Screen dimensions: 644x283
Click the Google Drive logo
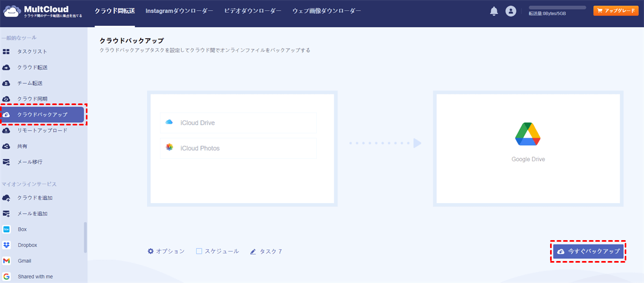[528, 134]
